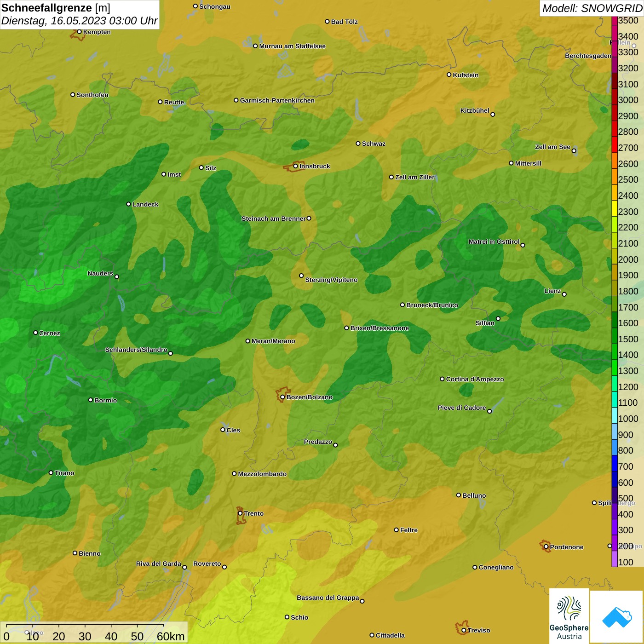Click the Predazzo label

318,442
